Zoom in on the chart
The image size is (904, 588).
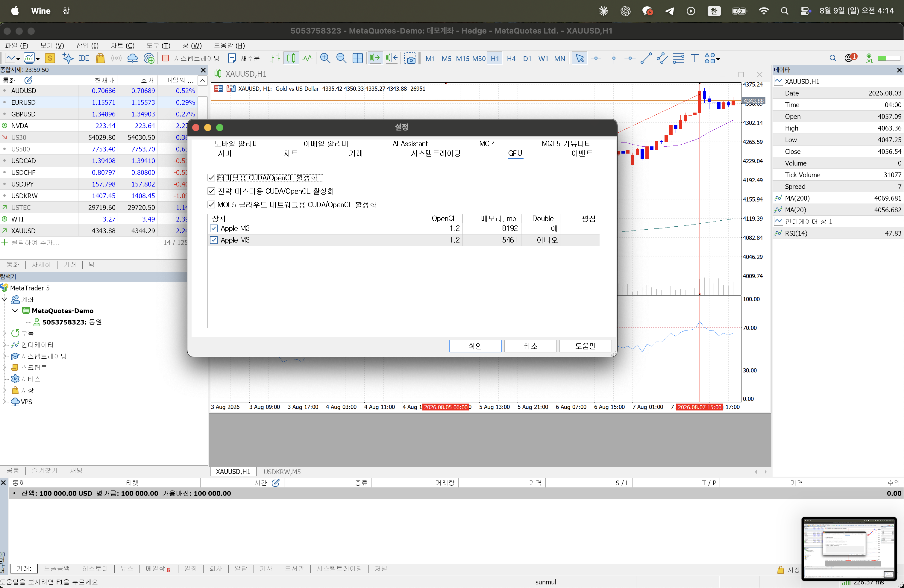tap(325, 58)
